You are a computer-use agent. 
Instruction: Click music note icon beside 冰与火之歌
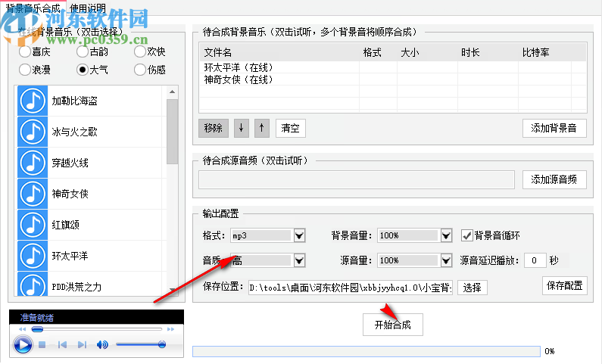coord(33,132)
